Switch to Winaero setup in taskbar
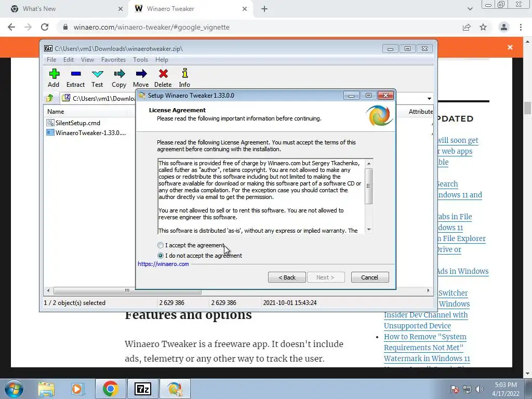The width and height of the screenshot is (532, 399). click(x=175, y=389)
